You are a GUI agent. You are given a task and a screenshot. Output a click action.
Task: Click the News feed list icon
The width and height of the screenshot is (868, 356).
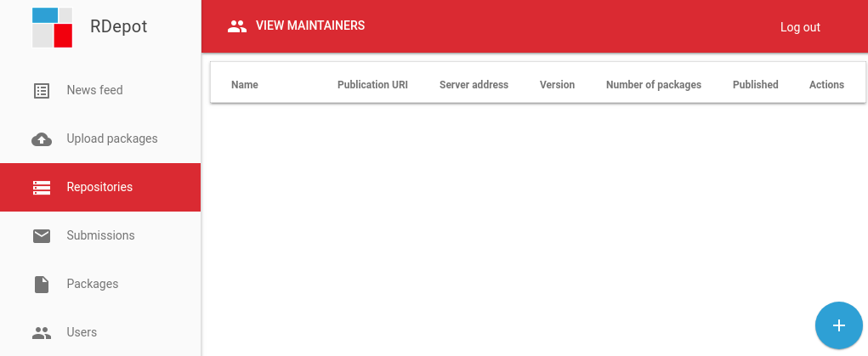pyautogui.click(x=42, y=91)
